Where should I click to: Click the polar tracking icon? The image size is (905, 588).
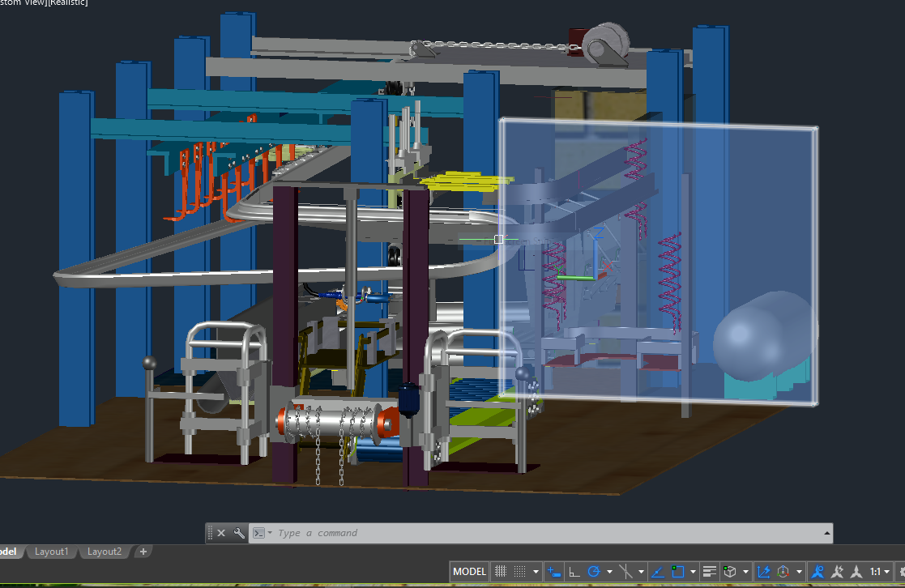click(594, 571)
